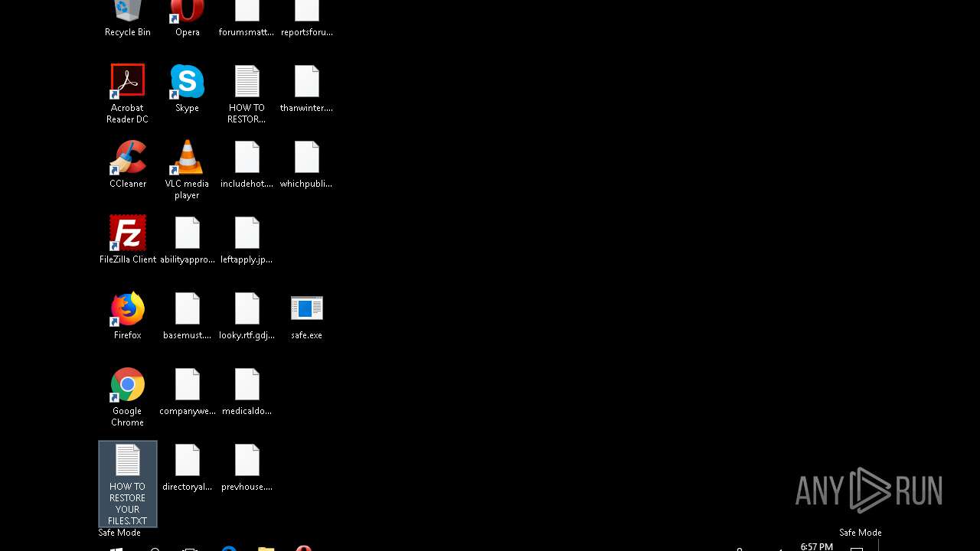Viewport: 980px width, 551px height.
Task: Select the forumsmatt... file
Action: (x=247, y=18)
